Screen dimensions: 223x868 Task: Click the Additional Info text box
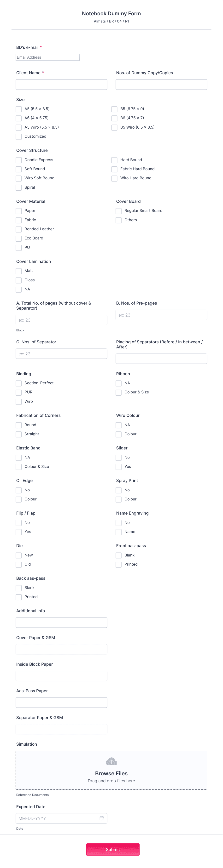coord(61,622)
